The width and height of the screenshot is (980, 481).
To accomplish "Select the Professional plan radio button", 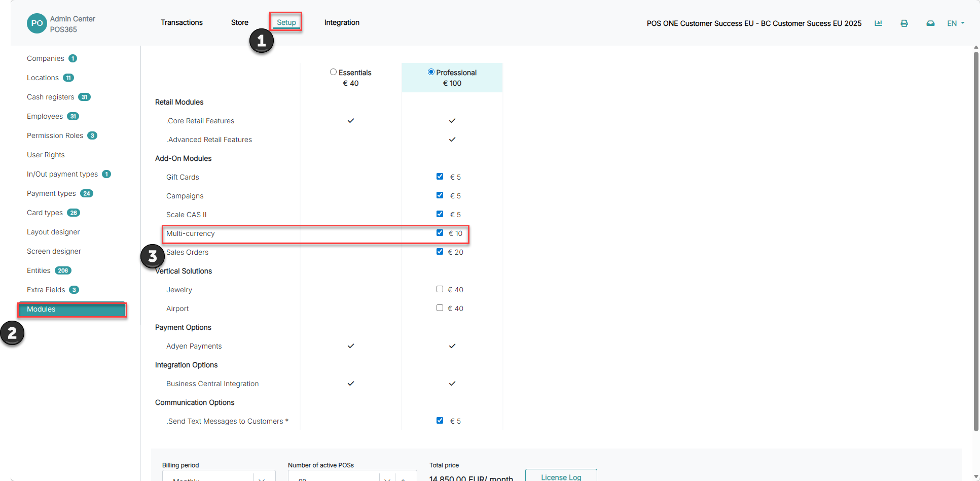I will 431,72.
